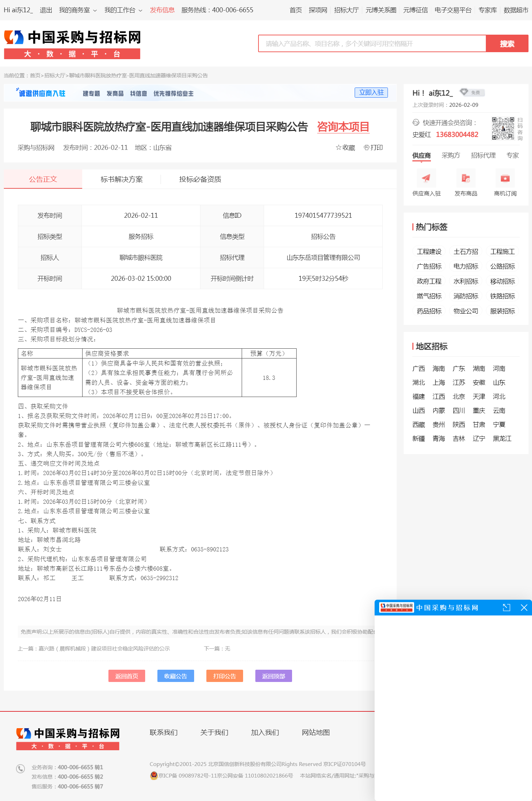Open 招标大厅 in top navigation
Image resolution: width=532 pixels, height=801 pixels.
[346, 10]
